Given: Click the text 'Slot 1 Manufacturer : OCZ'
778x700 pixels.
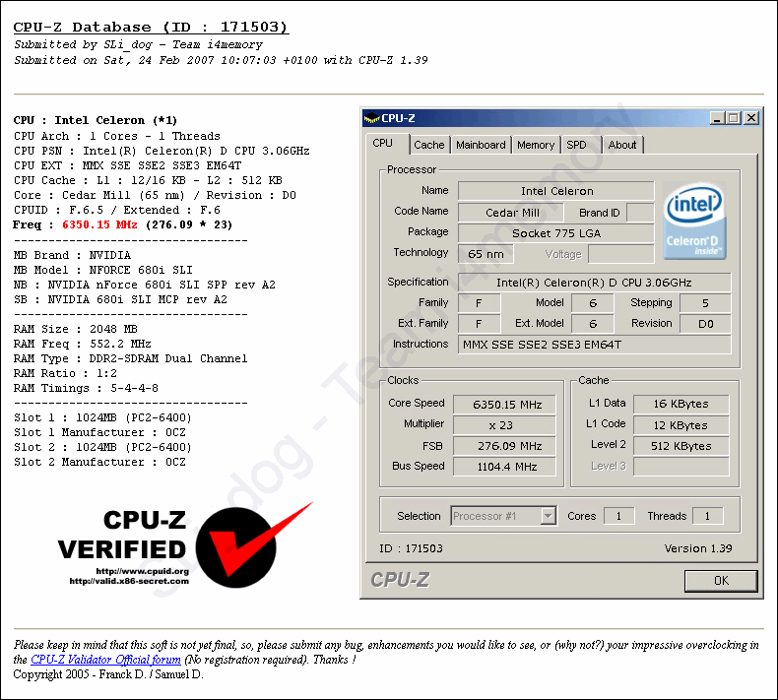Looking at the screenshot, I should click(99, 432).
